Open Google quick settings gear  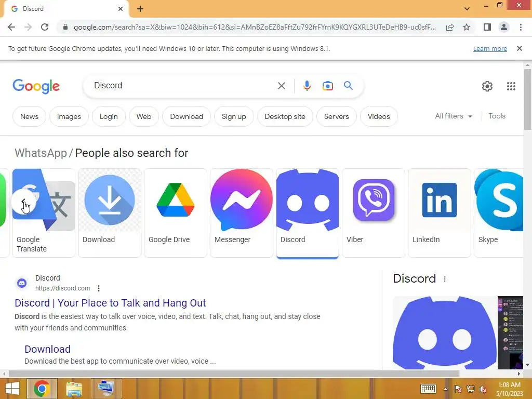coord(487,86)
